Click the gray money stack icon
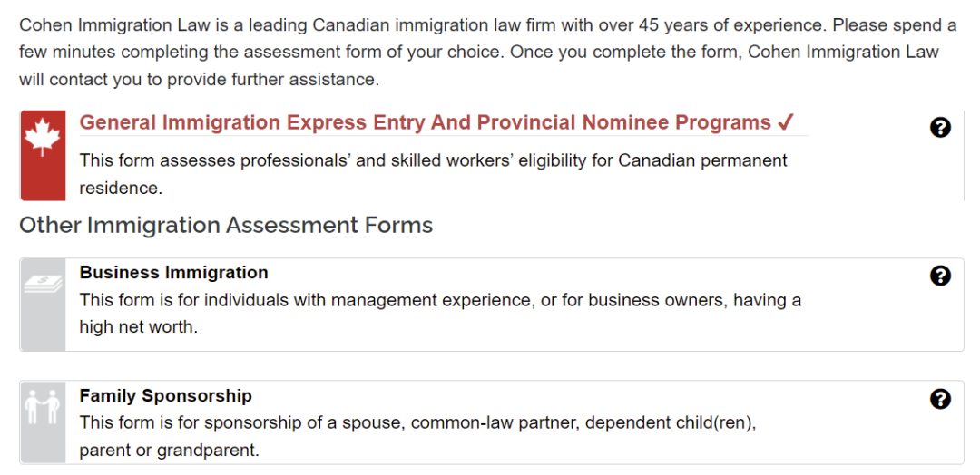This screenshot has height=475, width=980. point(43,284)
